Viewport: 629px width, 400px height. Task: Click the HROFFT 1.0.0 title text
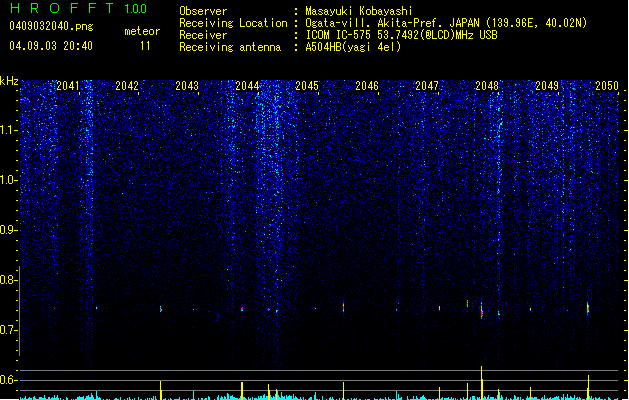click(79, 8)
